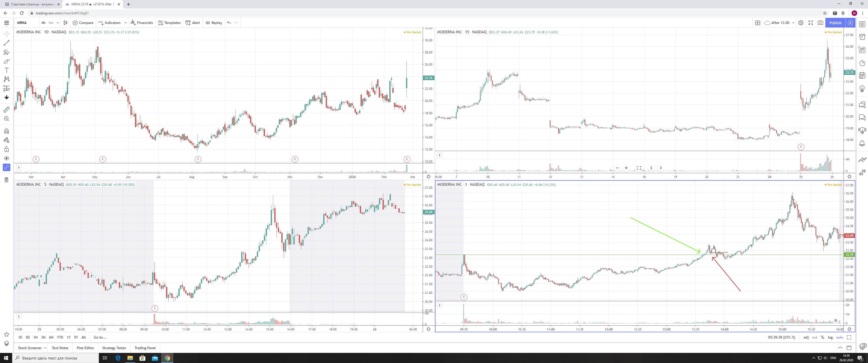Image resolution: width=868 pixels, height=363 pixels.
Task: Click the blue Publish button
Action: (x=835, y=22)
